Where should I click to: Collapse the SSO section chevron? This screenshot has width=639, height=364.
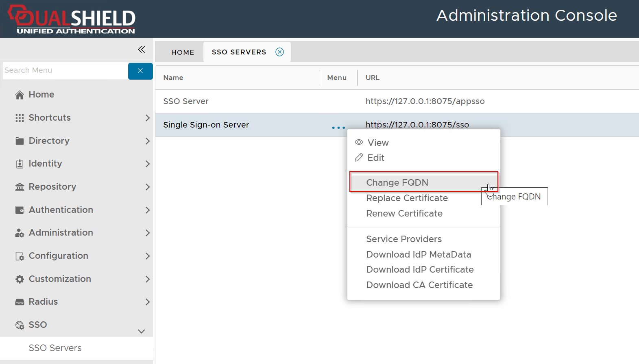pos(142,331)
